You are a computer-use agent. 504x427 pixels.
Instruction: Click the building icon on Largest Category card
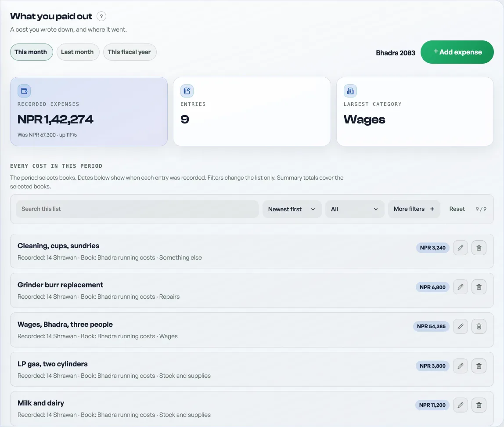pos(350,91)
